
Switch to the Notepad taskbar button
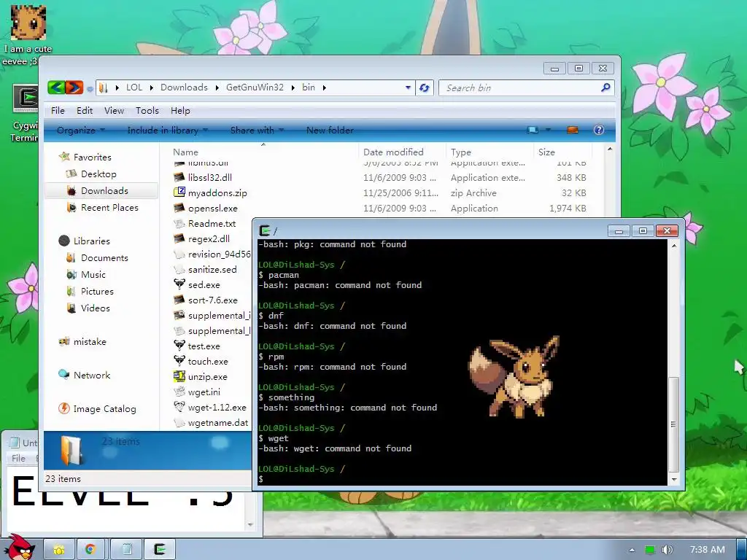[x=125, y=550]
